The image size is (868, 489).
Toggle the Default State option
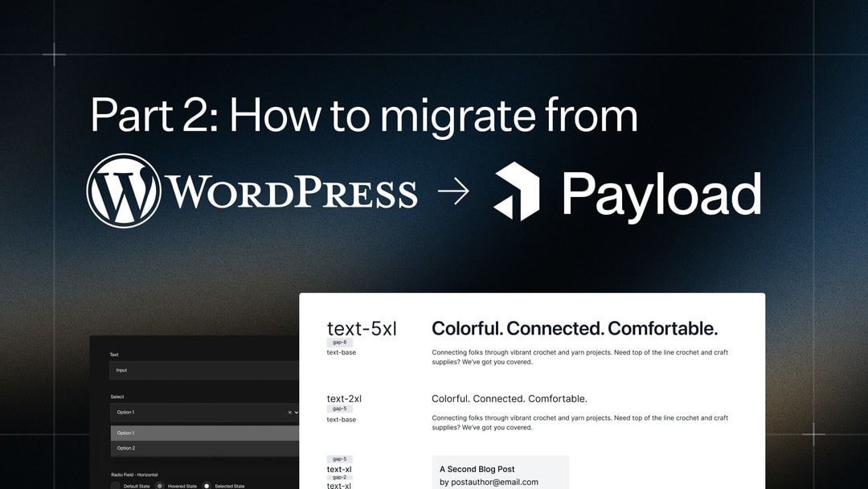point(116,485)
